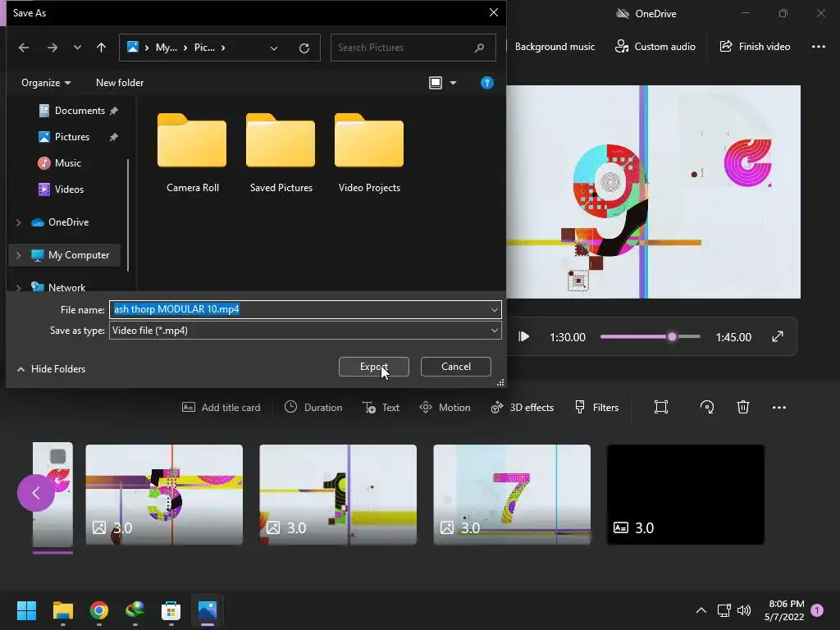Select Music in the sidebar
840x630 pixels.
[67, 163]
